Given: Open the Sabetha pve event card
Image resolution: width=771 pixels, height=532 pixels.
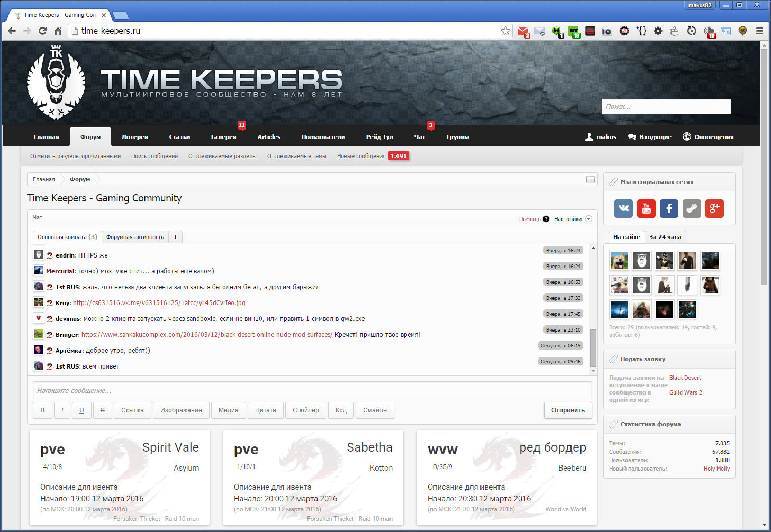Looking at the screenshot, I should [x=313, y=478].
